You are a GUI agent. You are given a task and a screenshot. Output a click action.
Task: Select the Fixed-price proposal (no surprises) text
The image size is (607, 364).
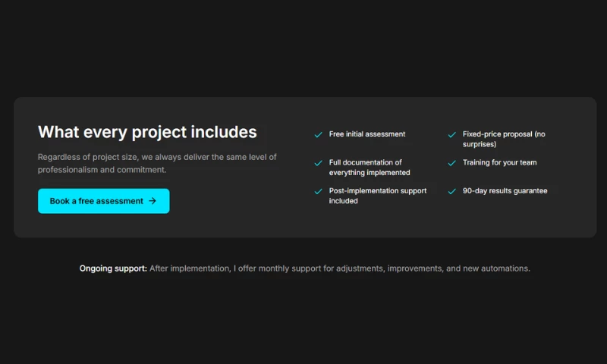coord(504,139)
